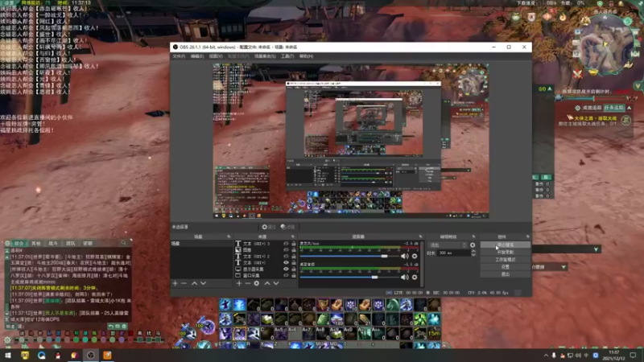This screenshot has height=362, width=644.
Task: Open source 滤镜 filters button above docks
Action: tap(288, 227)
